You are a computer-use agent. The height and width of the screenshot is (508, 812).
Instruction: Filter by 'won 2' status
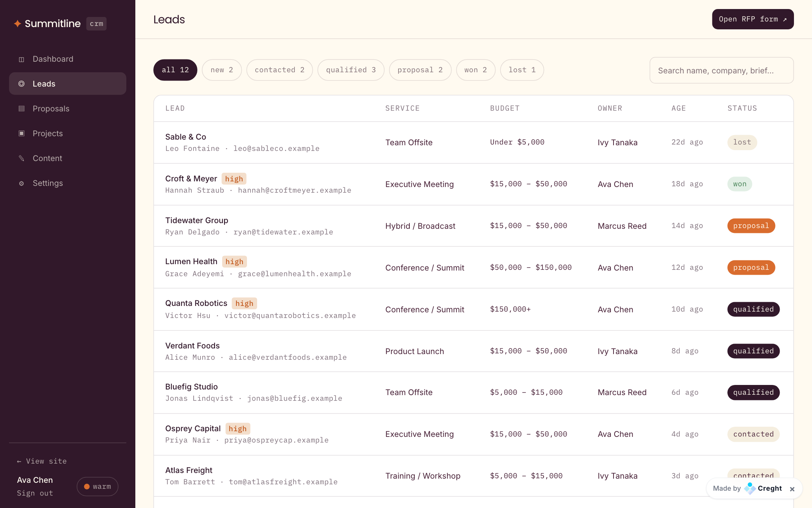pyautogui.click(x=476, y=70)
